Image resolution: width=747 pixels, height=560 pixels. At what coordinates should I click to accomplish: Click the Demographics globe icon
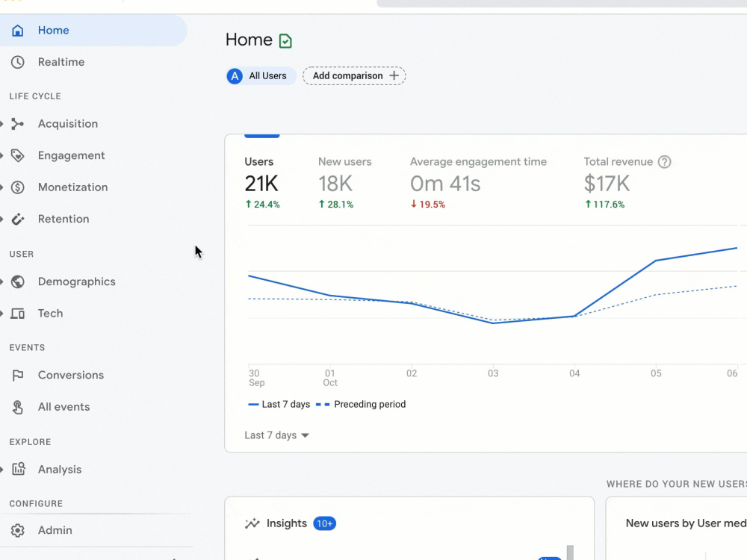[x=18, y=282]
